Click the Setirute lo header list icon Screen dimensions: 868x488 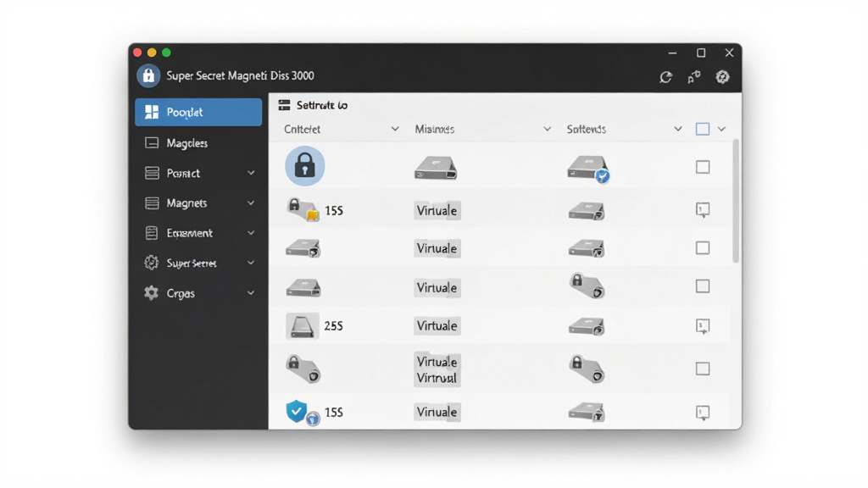(285, 105)
